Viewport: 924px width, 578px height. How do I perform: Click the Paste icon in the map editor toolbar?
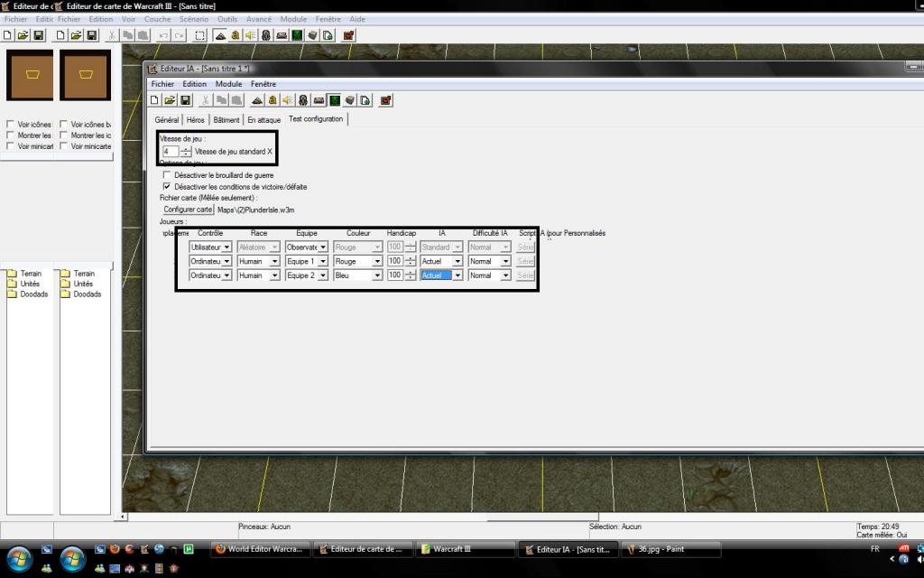[142, 35]
